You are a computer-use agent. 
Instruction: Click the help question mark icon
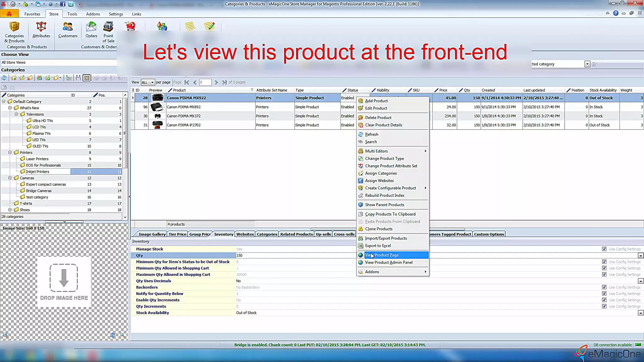(616, 13)
